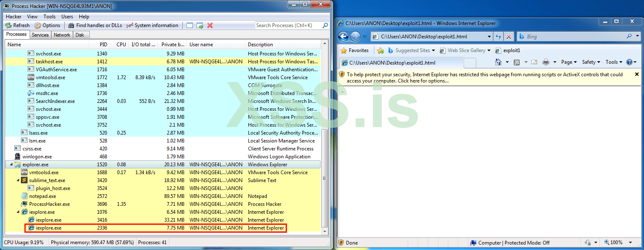
Task: Open Options from Process Hacker toolbar
Action: [47, 25]
